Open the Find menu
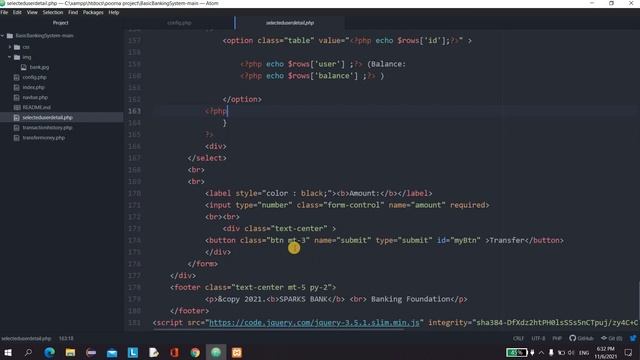Viewport: 640px width, 360px height. (x=73, y=13)
